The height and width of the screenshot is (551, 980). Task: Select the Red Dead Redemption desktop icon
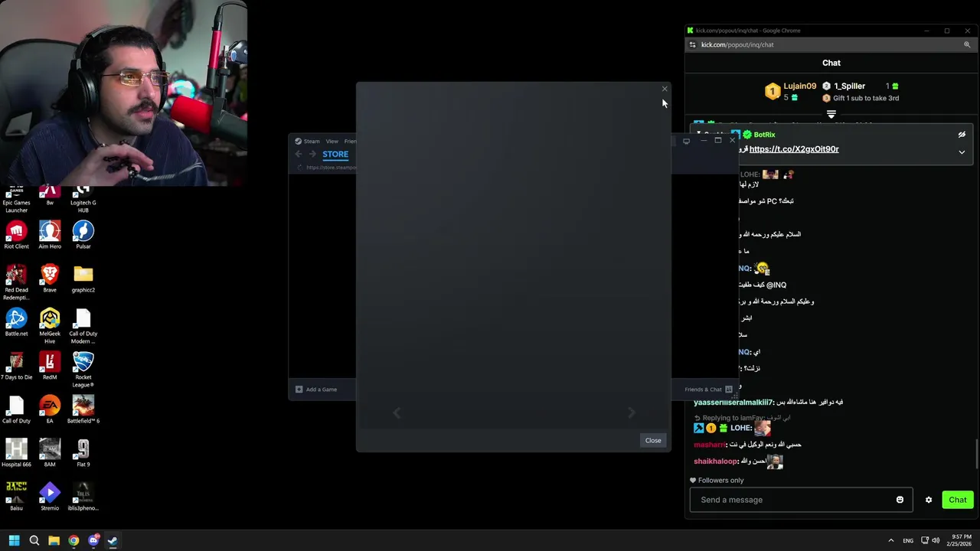point(16,283)
